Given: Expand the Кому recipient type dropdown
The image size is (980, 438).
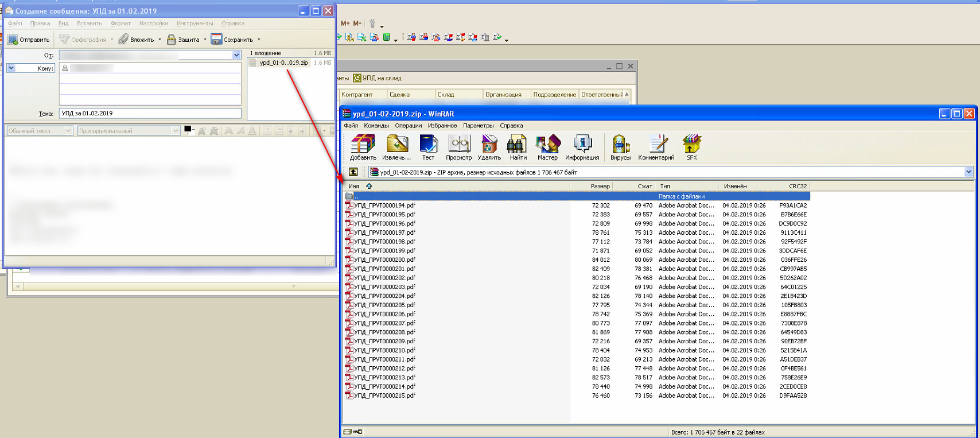Looking at the screenshot, I should point(11,68).
